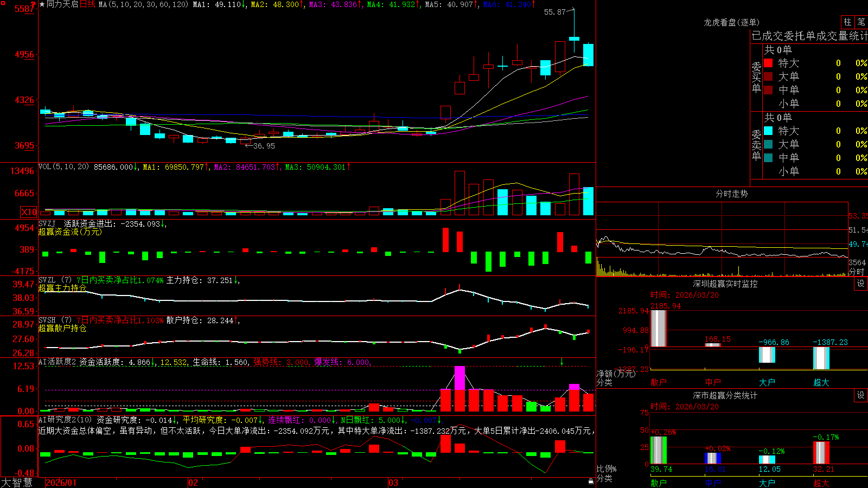This screenshot has width=868, height=488.
Task: Switch order view to 柱 (bar) mode
Action: 847,22
